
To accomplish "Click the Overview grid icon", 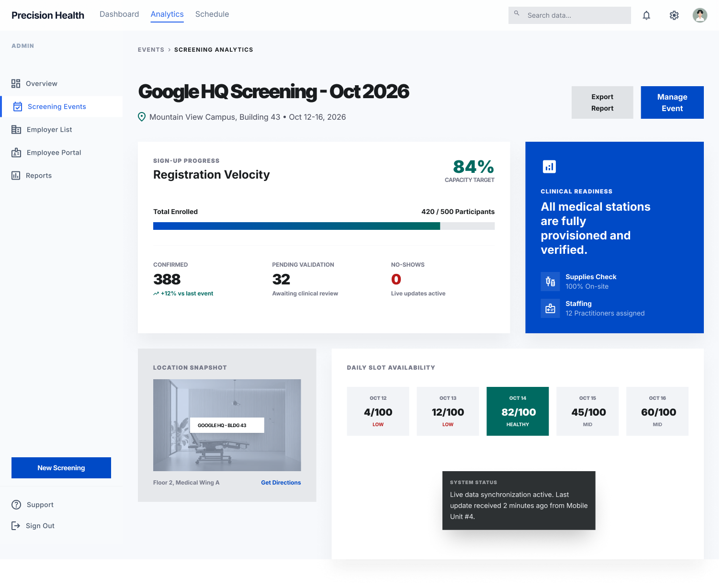I will click(16, 84).
